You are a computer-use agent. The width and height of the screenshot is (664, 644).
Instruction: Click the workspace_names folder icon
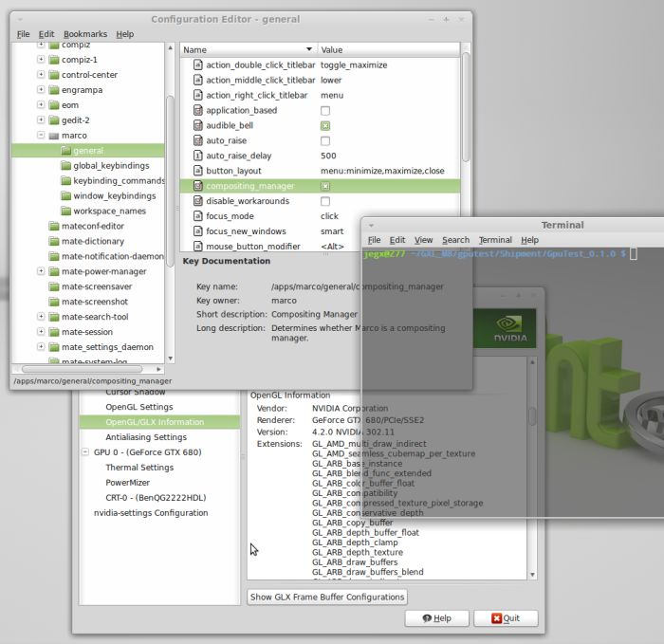(x=65, y=211)
